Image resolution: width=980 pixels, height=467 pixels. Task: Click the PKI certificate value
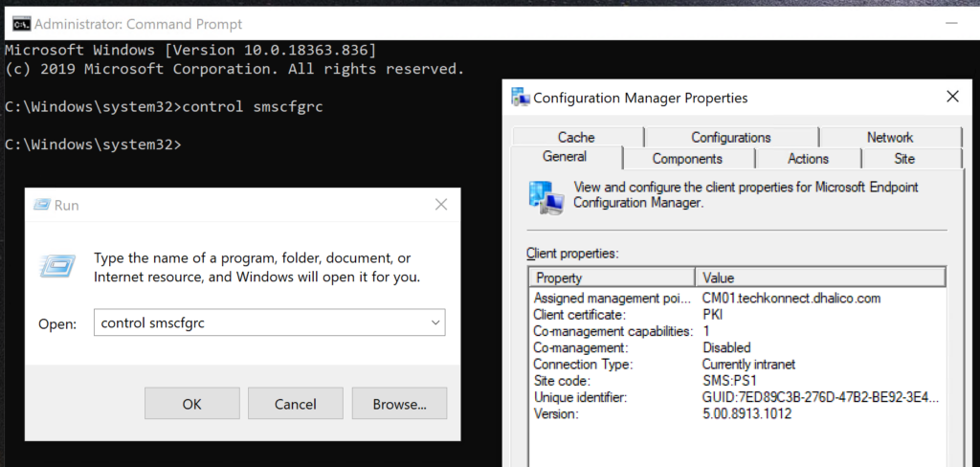[x=712, y=315]
